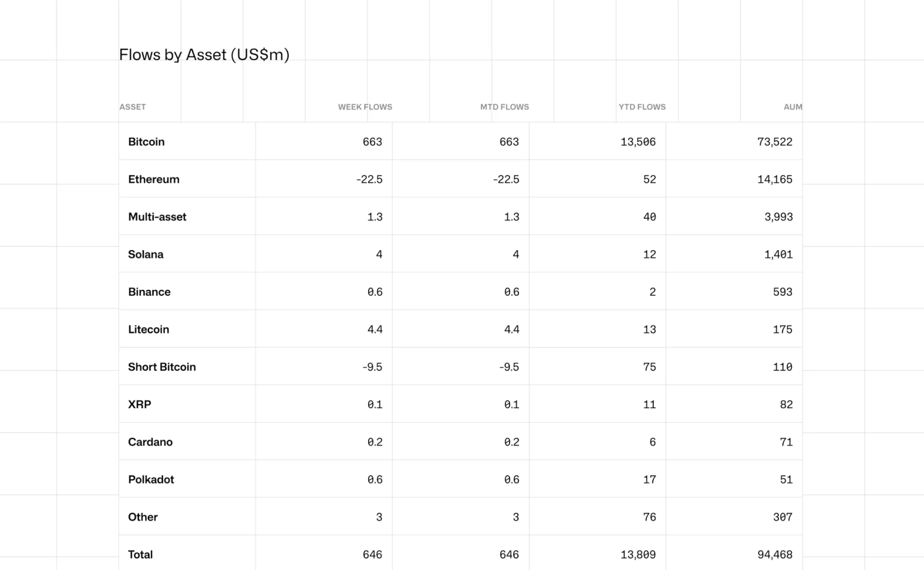Click the WEEK FLOWS column header
This screenshot has height=570, width=924.
coord(365,107)
